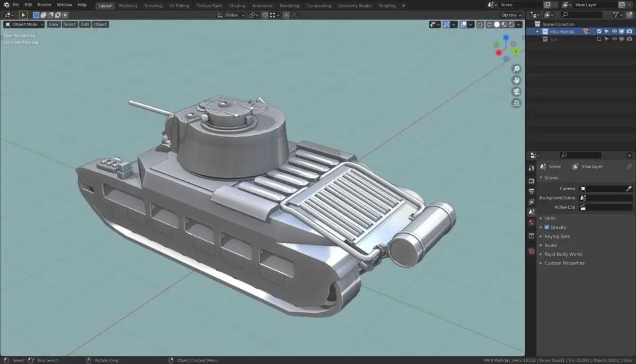The image size is (636, 364).
Task: Open the viewport View menu button
Action: (x=54, y=24)
